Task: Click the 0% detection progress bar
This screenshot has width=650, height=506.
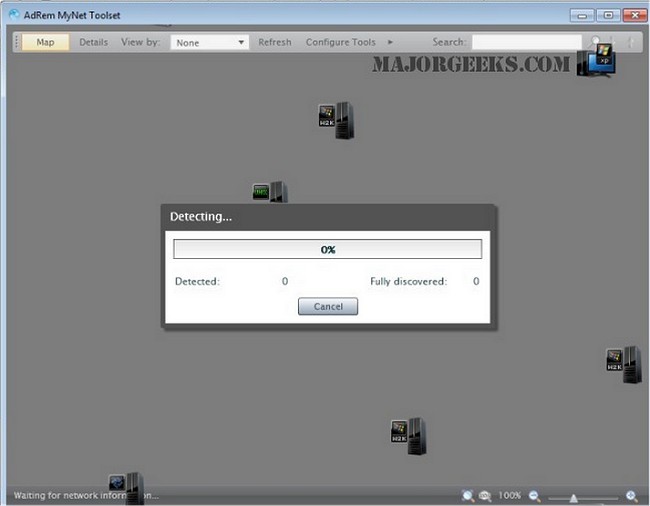Action: pos(327,249)
